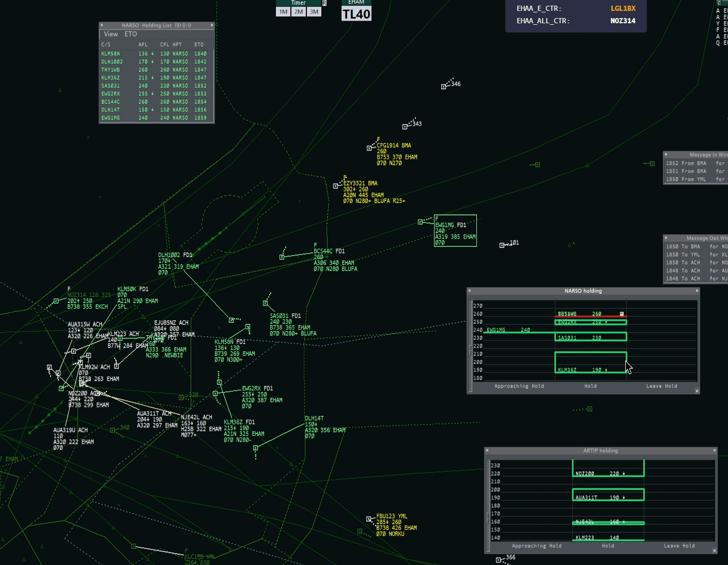This screenshot has width=728, height=565.
Task: Click the DLH14T aircraft target symbol
Action: [x=255, y=448]
